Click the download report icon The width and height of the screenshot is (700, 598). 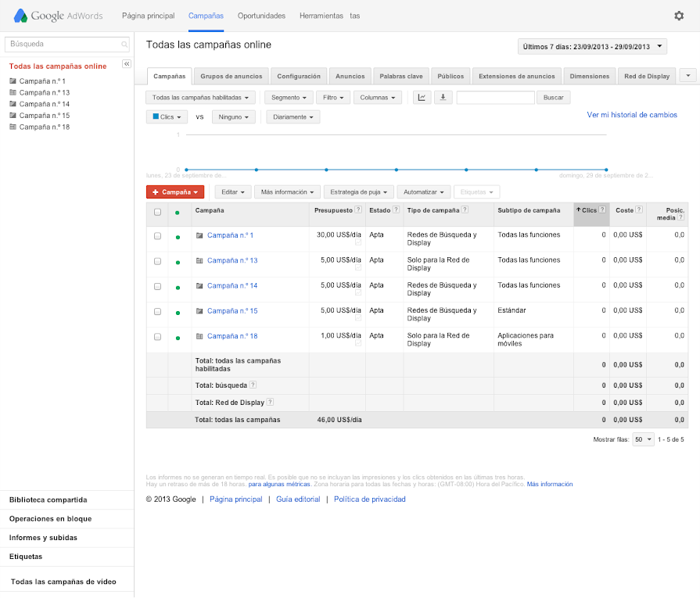[443, 98]
